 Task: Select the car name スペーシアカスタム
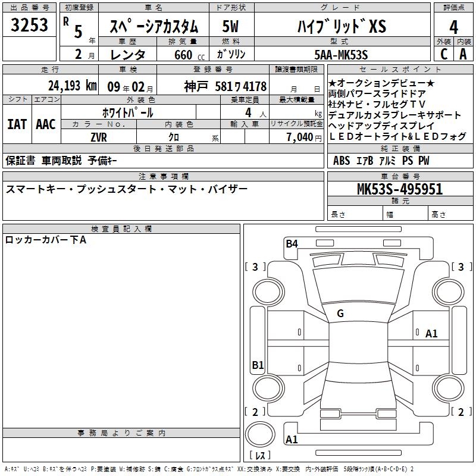click(x=154, y=26)
